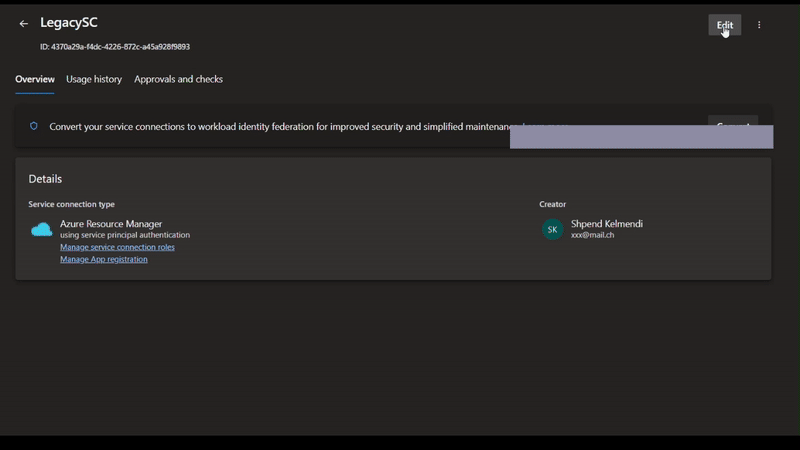Viewport: 800px width, 450px height.
Task: Click the back arrow beside LegacySC
Action: (x=24, y=24)
